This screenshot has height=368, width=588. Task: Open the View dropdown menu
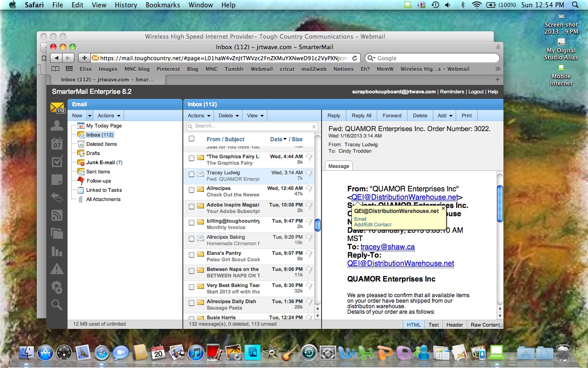(255, 116)
